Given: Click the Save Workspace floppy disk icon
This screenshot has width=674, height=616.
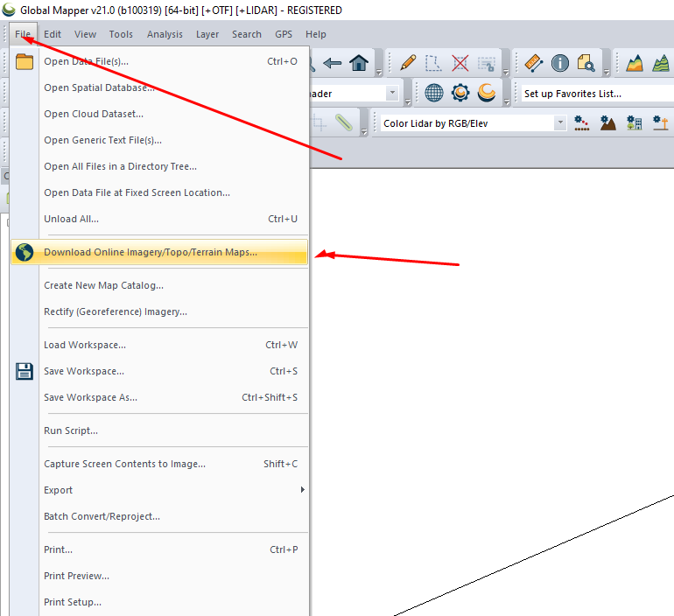Looking at the screenshot, I should point(25,371).
